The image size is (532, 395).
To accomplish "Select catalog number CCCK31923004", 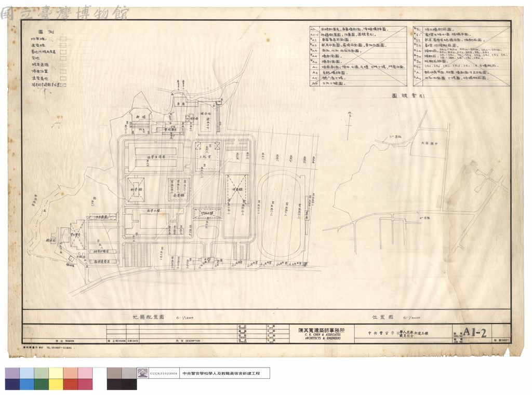I will coord(164,373).
